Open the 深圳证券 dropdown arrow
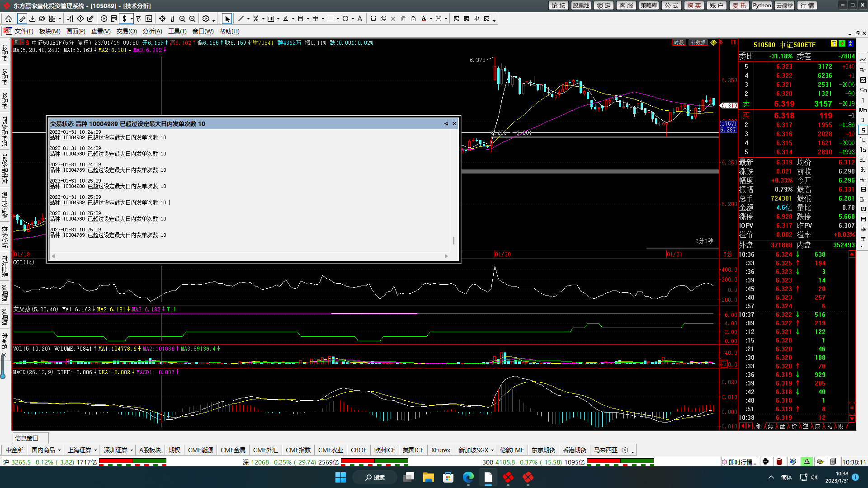 pyautogui.click(x=132, y=450)
